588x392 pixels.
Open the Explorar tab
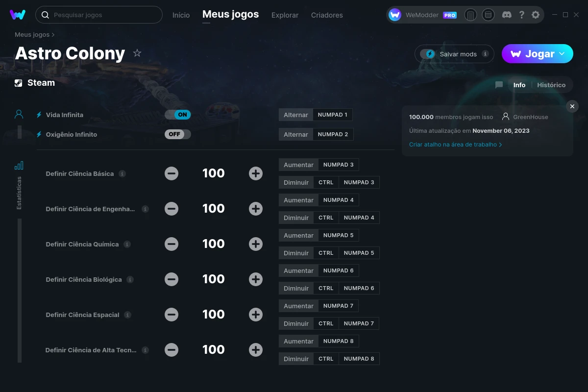pyautogui.click(x=285, y=15)
